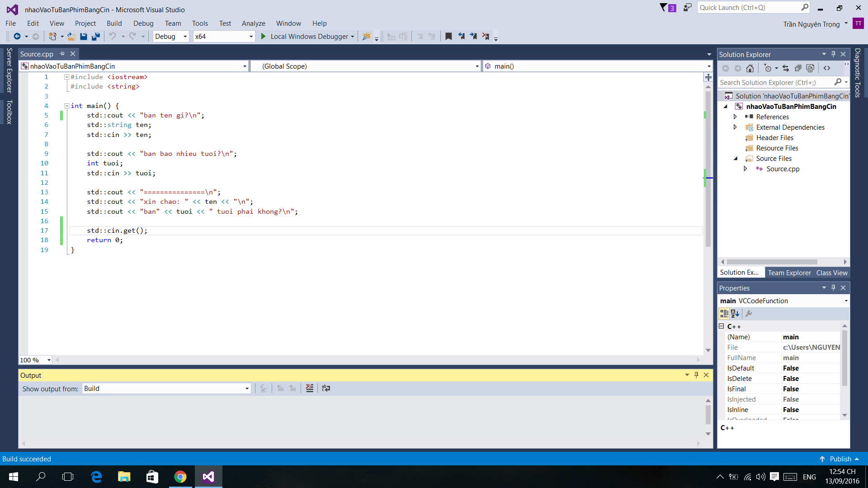Open the Analyze menu
This screenshot has width=868, height=488.
coord(253,23)
